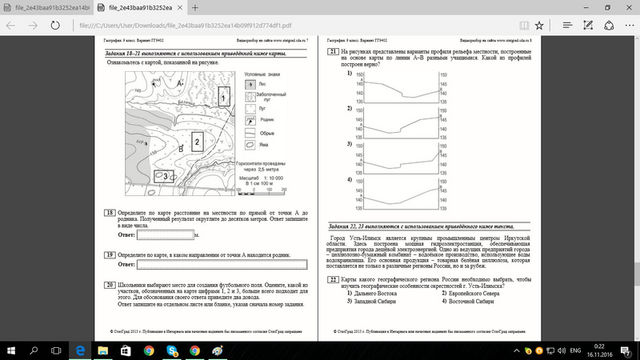Open the Share icon in toolbar
Screen dimensions: 640x360
tap(609, 25)
